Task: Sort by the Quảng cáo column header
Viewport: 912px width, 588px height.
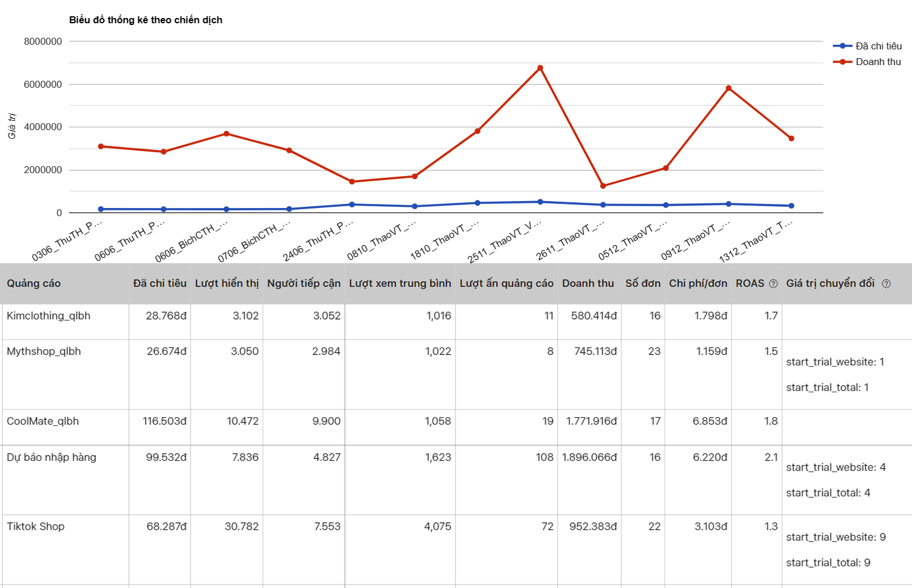Action: pyautogui.click(x=34, y=284)
